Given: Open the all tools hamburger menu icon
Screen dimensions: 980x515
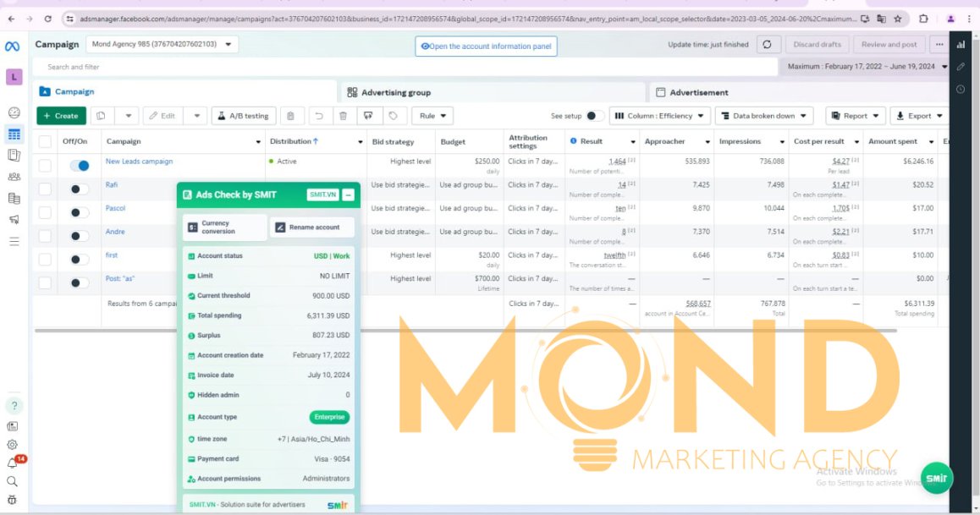Looking at the screenshot, I should click(x=14, y=241).
